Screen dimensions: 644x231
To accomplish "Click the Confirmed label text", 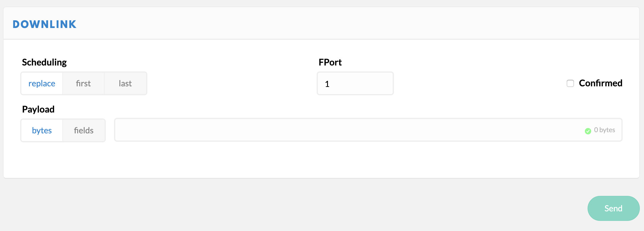I will (x=600, y=83).
